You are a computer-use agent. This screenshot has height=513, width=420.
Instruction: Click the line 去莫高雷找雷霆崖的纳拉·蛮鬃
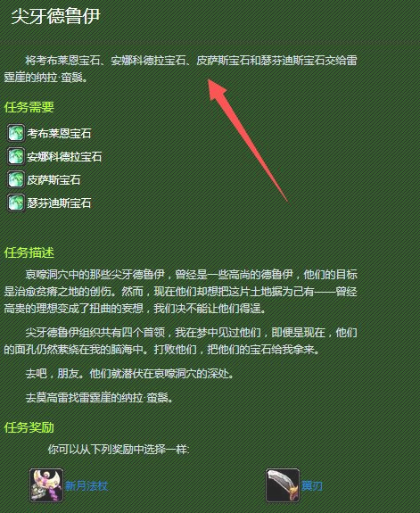[x=99, y=398]
